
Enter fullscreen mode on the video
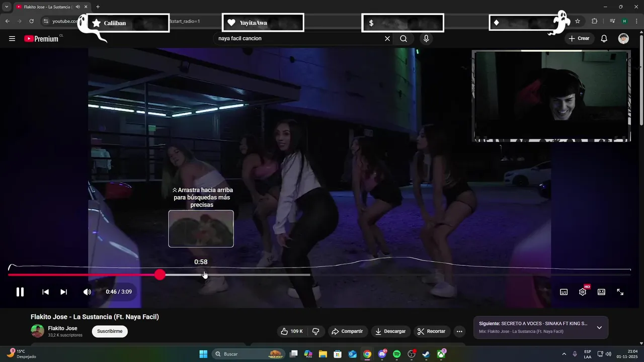tap(620, 292)
